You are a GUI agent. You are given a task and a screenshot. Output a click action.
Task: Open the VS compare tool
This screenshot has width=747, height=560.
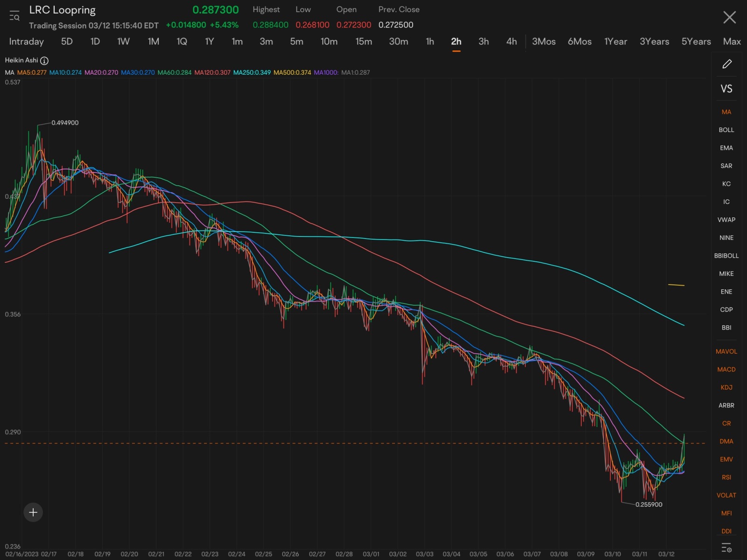[726, 89]
